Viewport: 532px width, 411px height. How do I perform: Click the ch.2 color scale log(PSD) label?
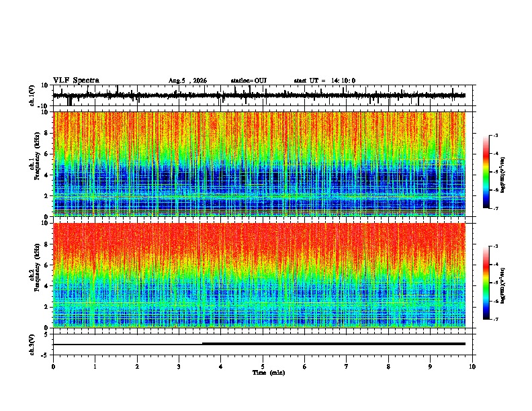(x=502, y=285)
